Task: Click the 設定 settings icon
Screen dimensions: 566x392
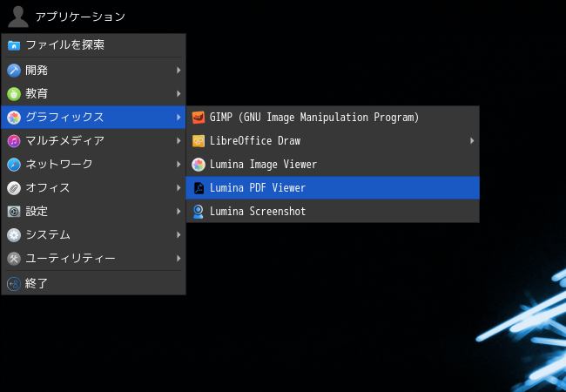Action: pos(14,212)
